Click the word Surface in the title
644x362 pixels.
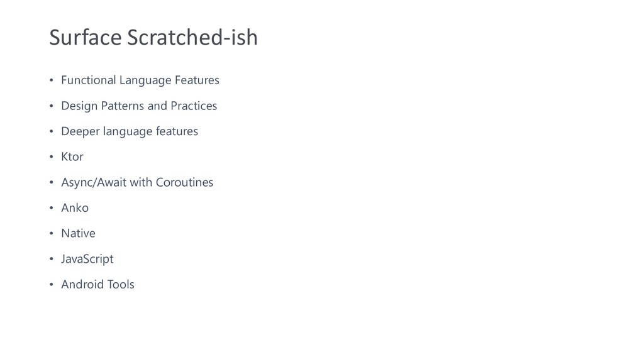coord(86,37)
